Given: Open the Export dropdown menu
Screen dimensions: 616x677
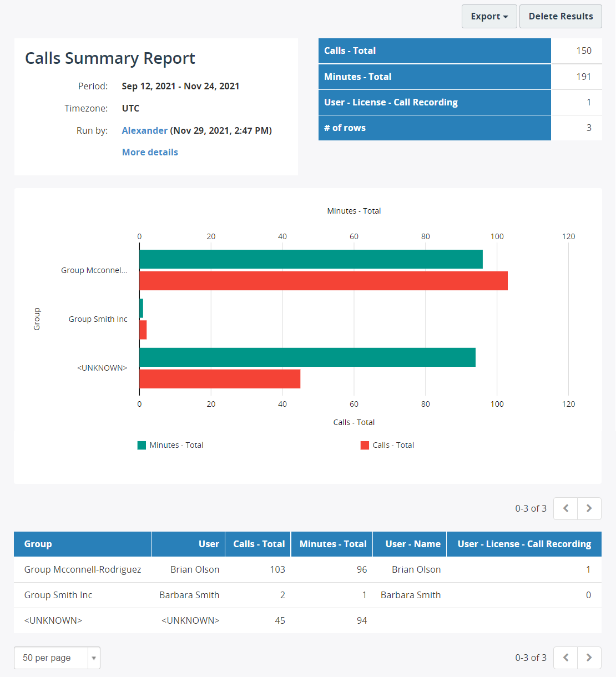Looking at the screenshot, I should [x=489, y=16].
